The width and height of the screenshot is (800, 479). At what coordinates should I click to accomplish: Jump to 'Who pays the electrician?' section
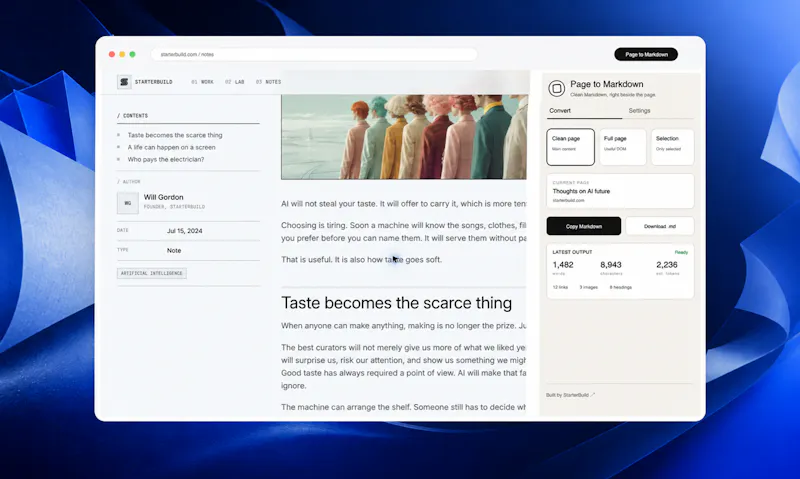[166, 160]
